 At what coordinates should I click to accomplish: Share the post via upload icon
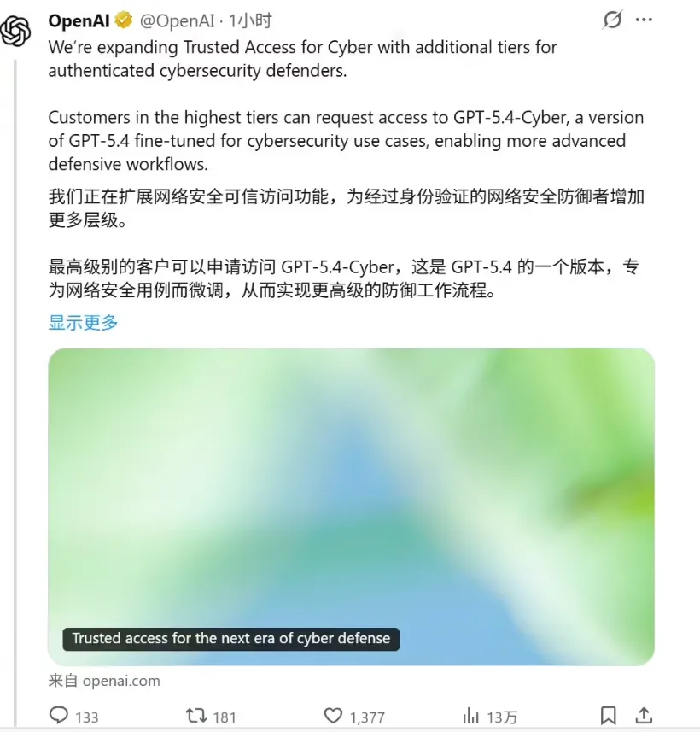click(644, 715)
